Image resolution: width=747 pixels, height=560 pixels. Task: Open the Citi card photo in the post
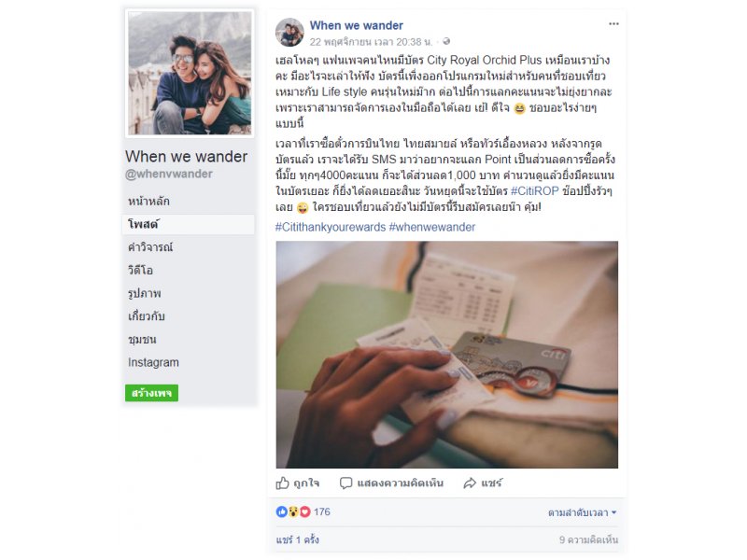click(447, 355)
